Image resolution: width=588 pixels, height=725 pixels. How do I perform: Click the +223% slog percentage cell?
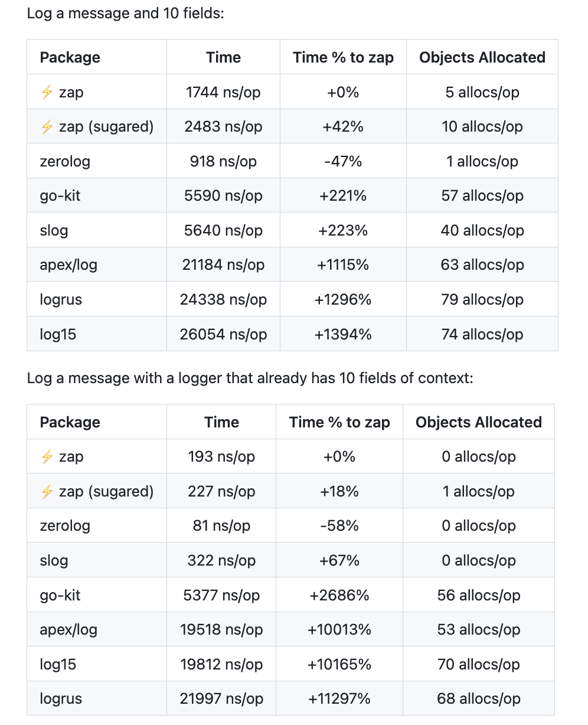click(x=343, y=230)
